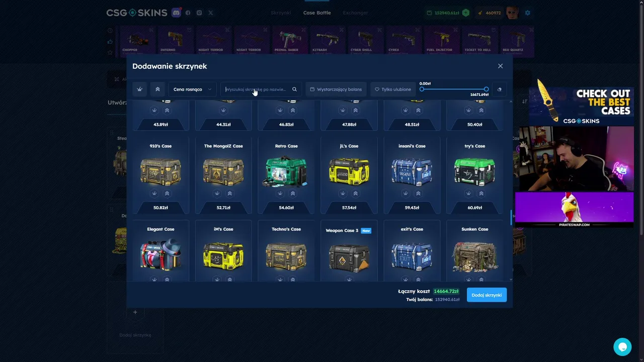The width and height of the screenshot is (644, 362).
Task: Click the Techno's Case title
Action: 286,229
